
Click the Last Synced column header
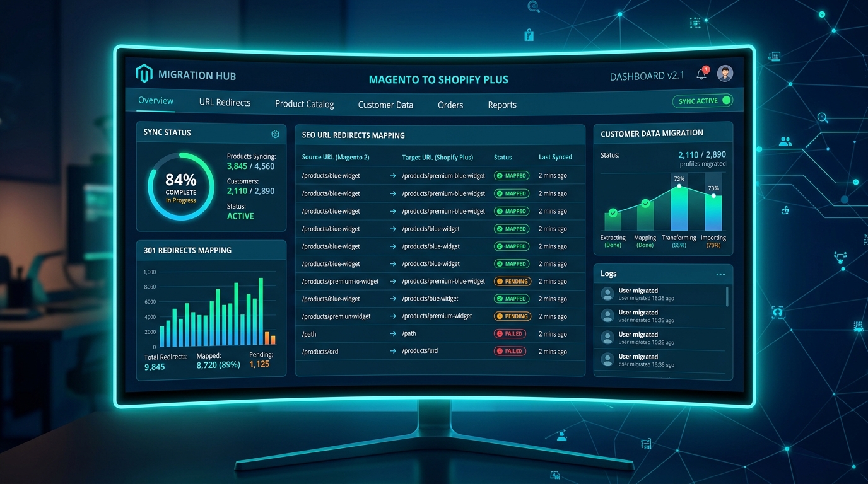coord(555,157)
